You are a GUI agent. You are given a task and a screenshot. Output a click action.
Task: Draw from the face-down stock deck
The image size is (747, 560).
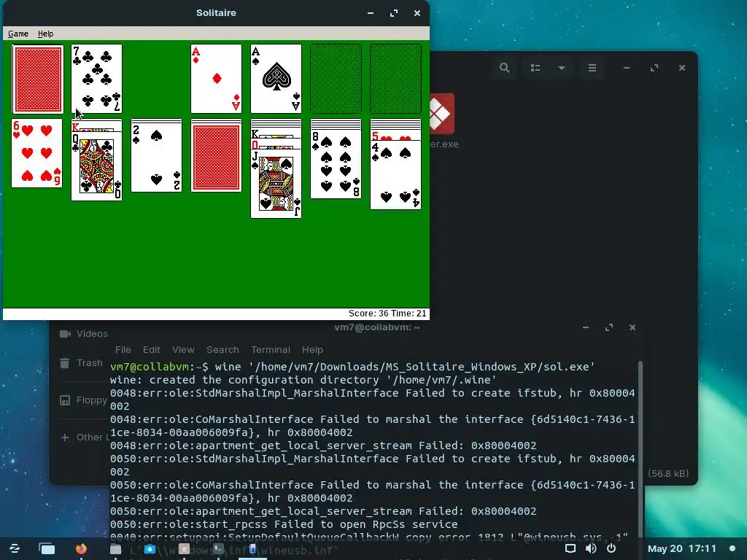[x=38, y=79]
